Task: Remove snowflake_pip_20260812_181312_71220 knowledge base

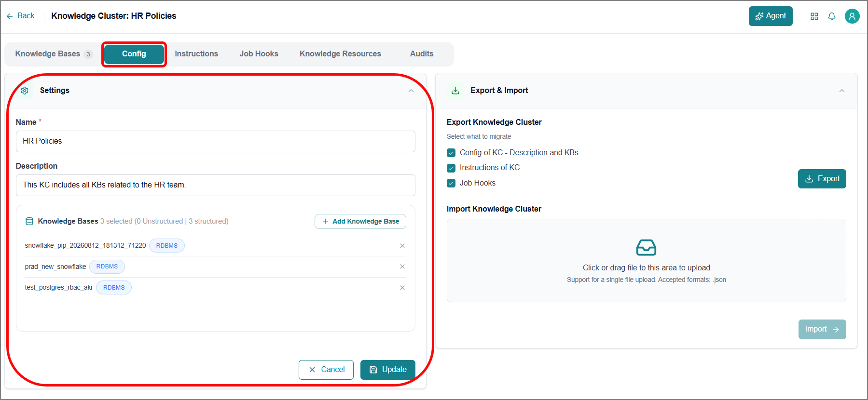Action: 402,246
